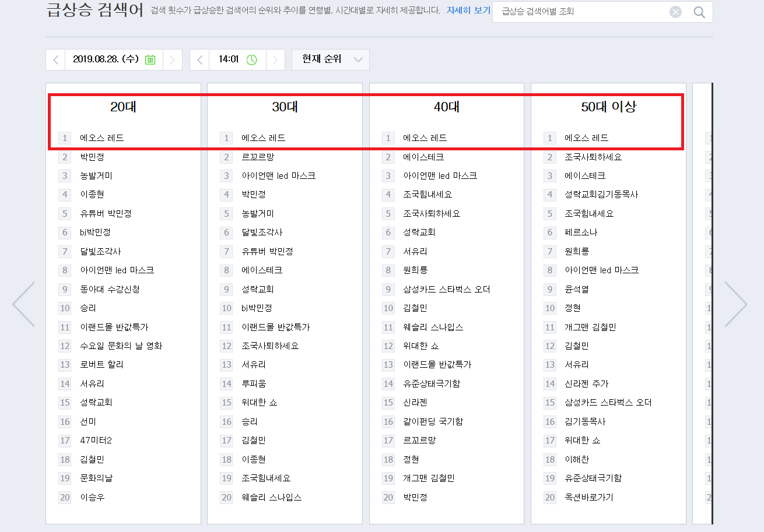Open the 현재 순위 dropdown
The width and height of the screenshot is (764, 532).
pyautogui.click(x=330, y=59)
